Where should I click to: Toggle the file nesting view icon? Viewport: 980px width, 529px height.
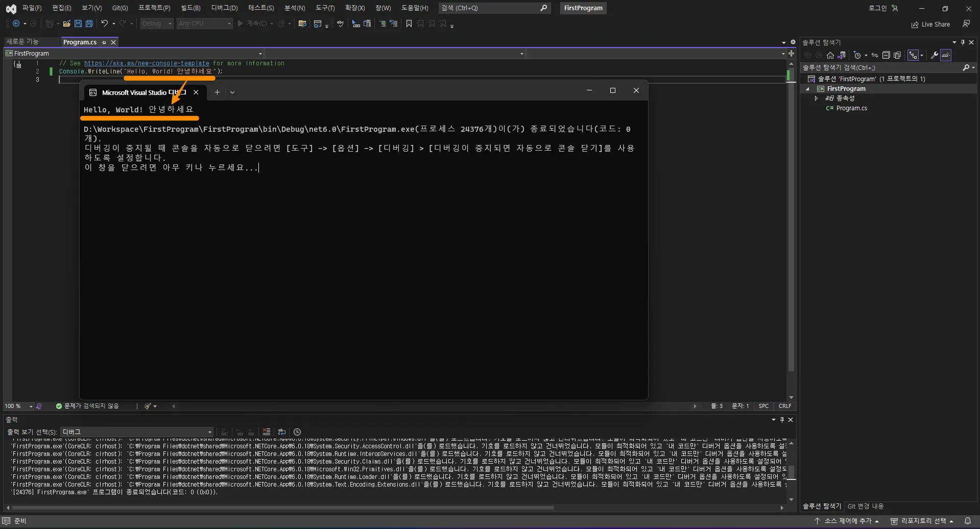(x=913, y=55)
